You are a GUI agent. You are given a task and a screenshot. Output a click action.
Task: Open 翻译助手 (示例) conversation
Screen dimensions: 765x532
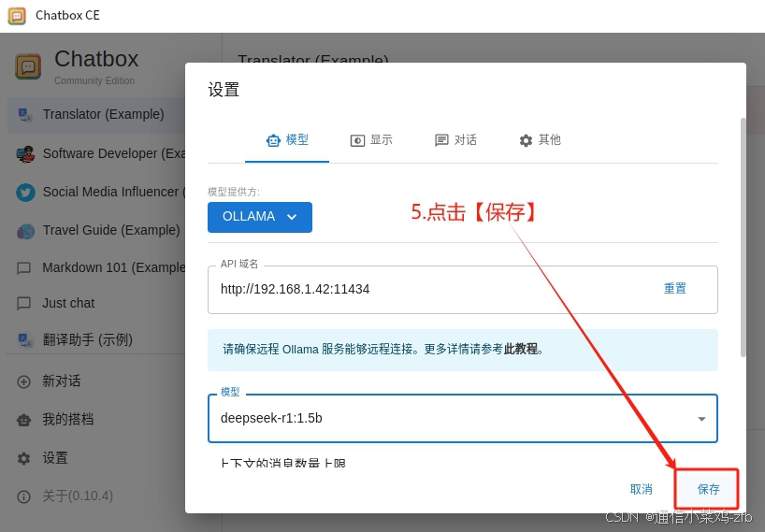[96, 339]
